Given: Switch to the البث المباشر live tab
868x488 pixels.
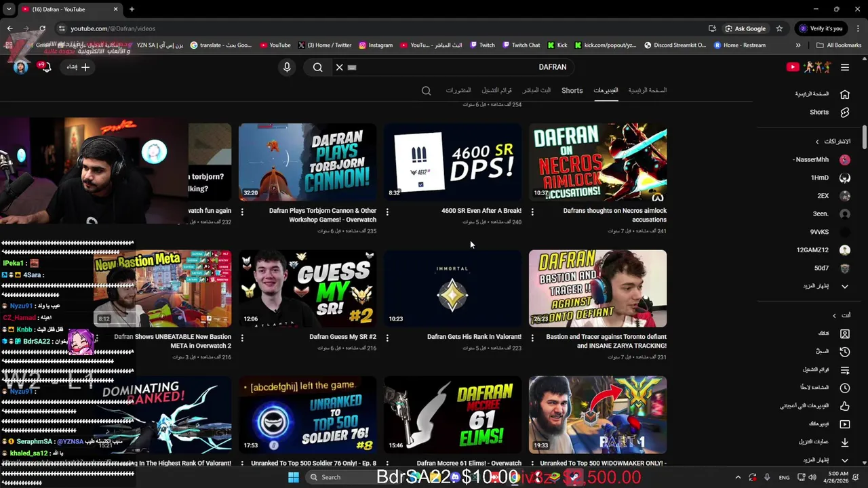Looking at the screenshot, I should tap(536, 91).
